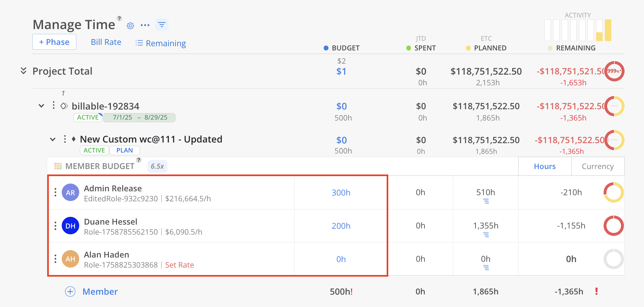Viewport: 644px width, 307px height.
Task: Collapse all rows at Project Total
Action: pyautogui.click(x=24, y=71)
